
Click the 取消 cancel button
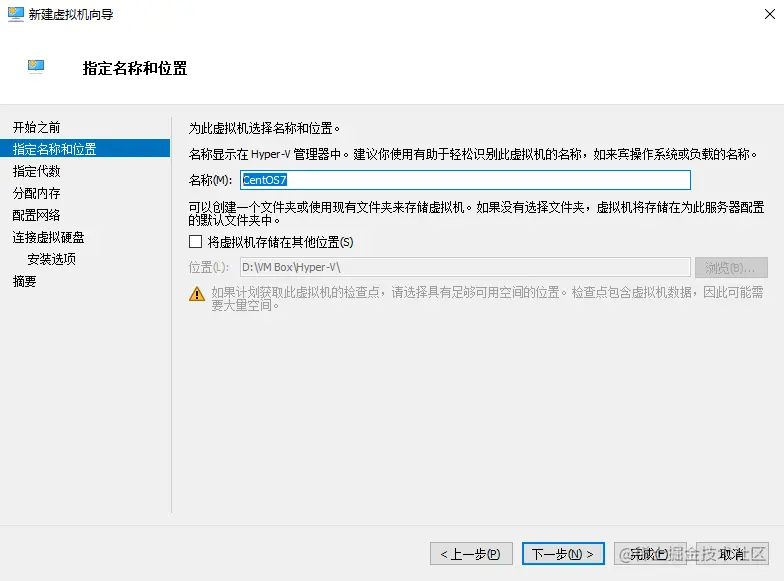[732, 554]
